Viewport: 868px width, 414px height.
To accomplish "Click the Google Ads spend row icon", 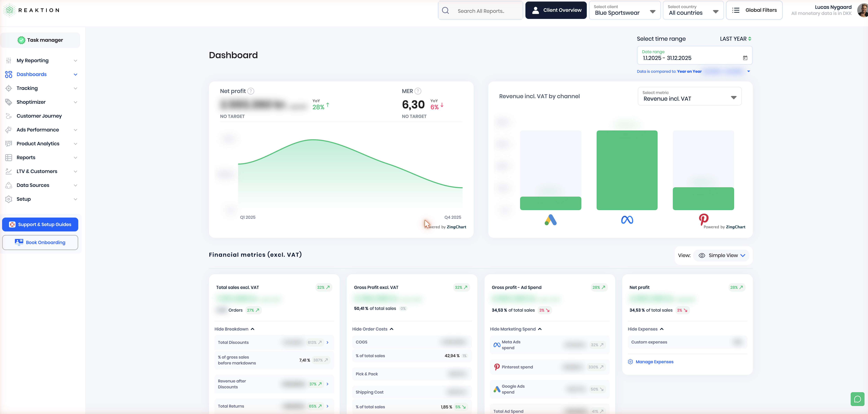I will (x=497, y=389).
